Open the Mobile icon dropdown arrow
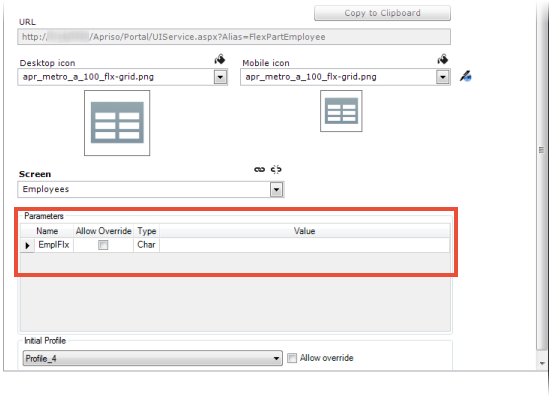Viewport: 549px width, 396px height. pyautogui.click(x=443, y=77)
